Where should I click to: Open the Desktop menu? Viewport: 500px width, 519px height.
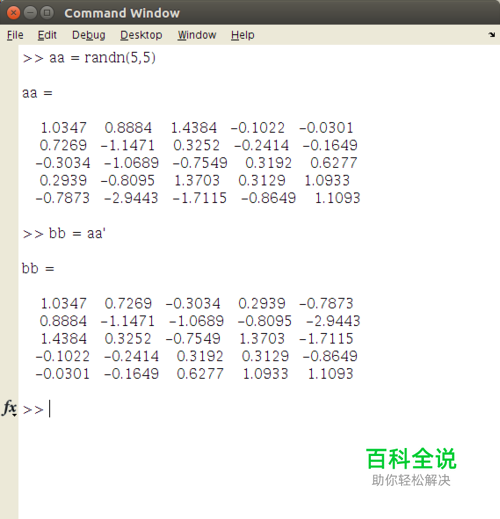point(141,35)
